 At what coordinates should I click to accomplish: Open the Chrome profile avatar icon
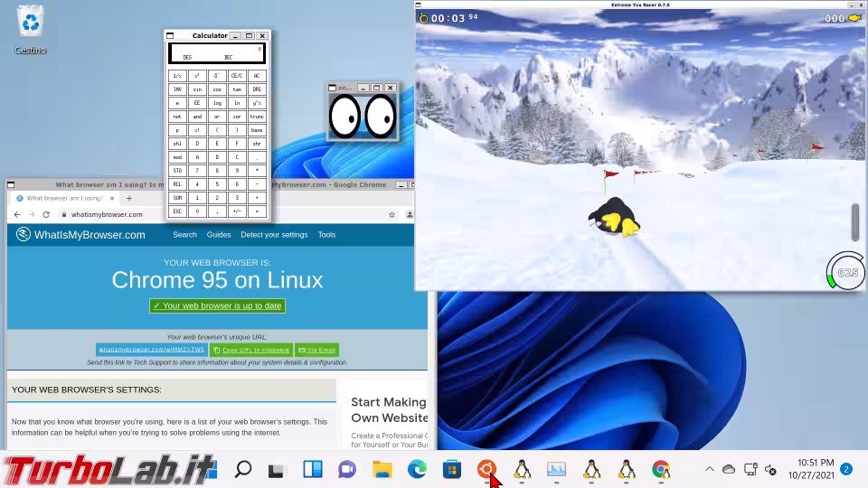coord(410,215)
